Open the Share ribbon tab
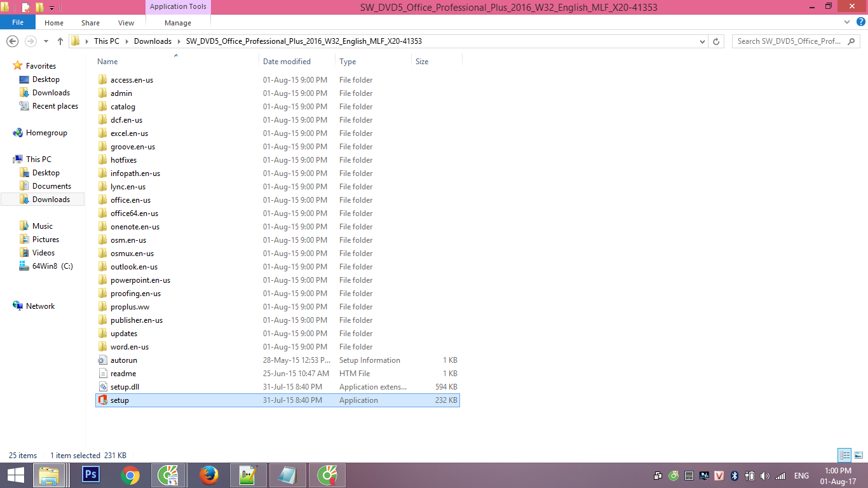 pos(91,23)
